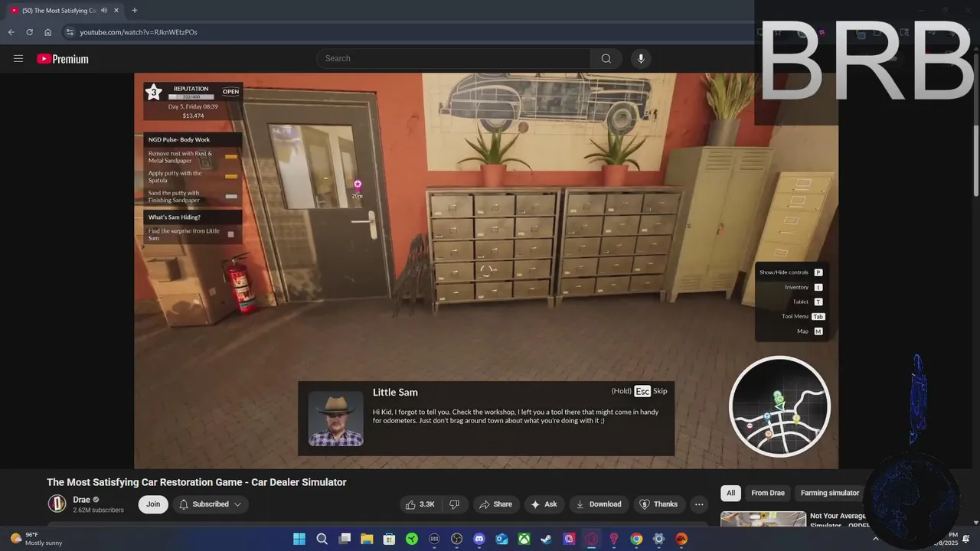980x551 pixels.
Task: Select the Farming simulator filter chip
Action: point(830,493)
